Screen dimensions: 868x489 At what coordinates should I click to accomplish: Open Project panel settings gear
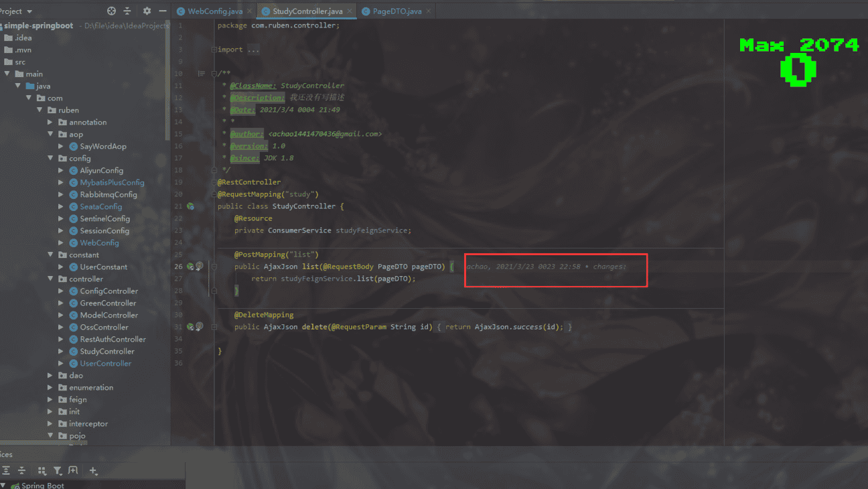click(147, 11)
